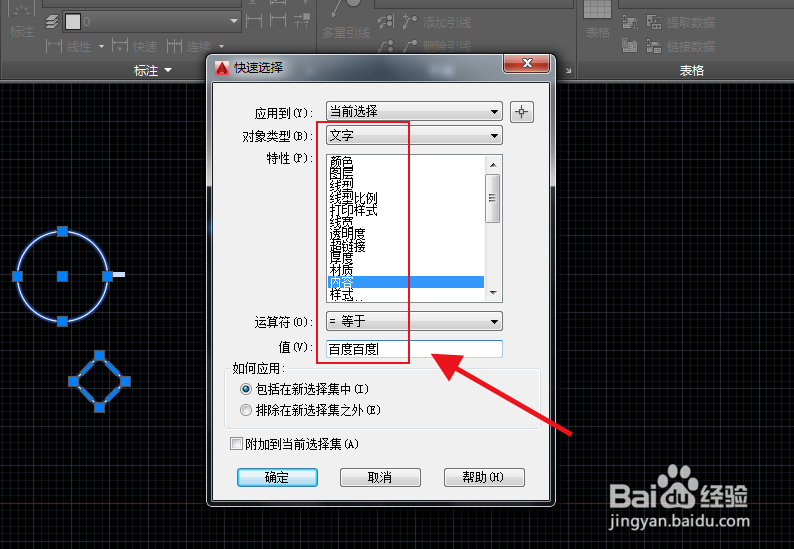The image size is (794, 549).
Task: Expand the 标注 panel dropdown in ribbon
Action: pos(152,70)
